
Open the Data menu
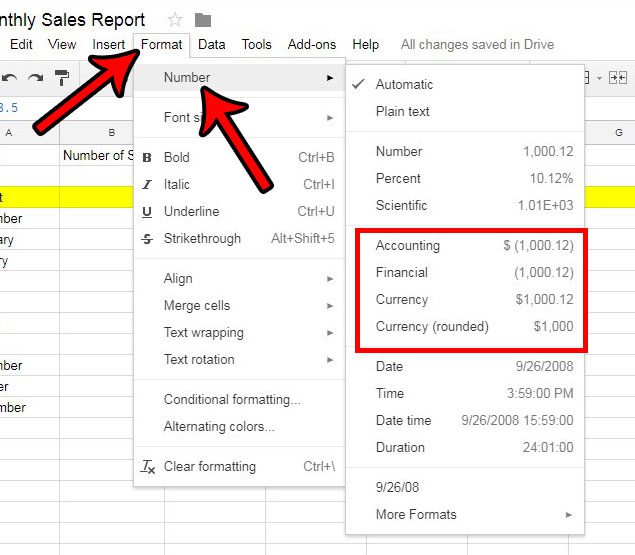click(211, 44)
